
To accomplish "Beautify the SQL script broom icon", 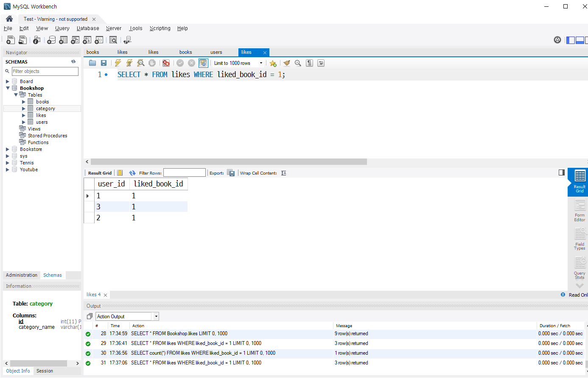I will point(287,63).
